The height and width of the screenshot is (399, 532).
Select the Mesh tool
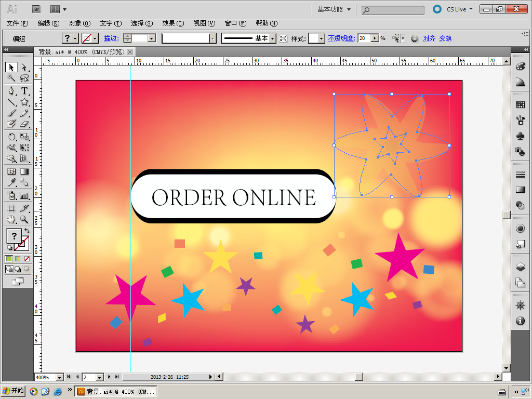(11, 171)
